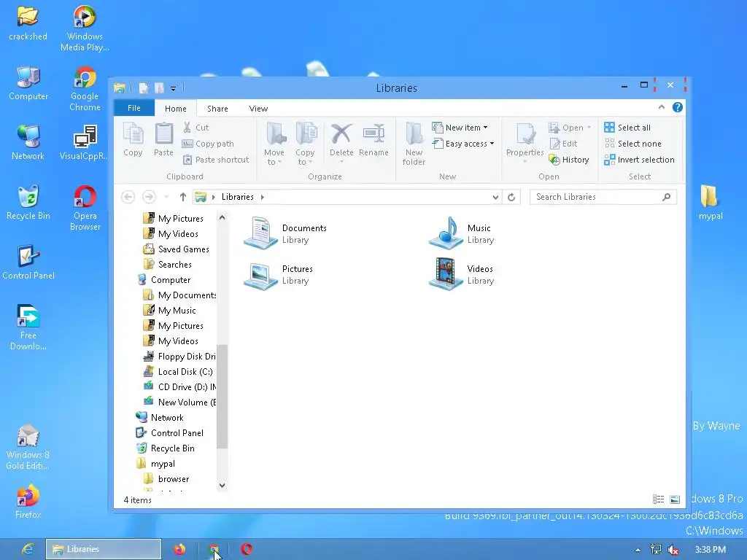Select Opera Browser desktop icon
Viewport: 747px width, 560px height.
[85, 208]
